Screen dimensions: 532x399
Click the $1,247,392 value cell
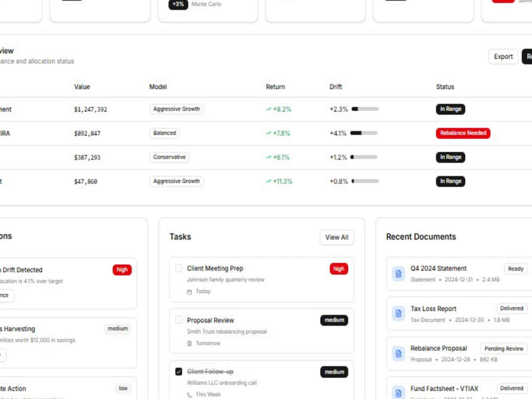pos(90,109)
